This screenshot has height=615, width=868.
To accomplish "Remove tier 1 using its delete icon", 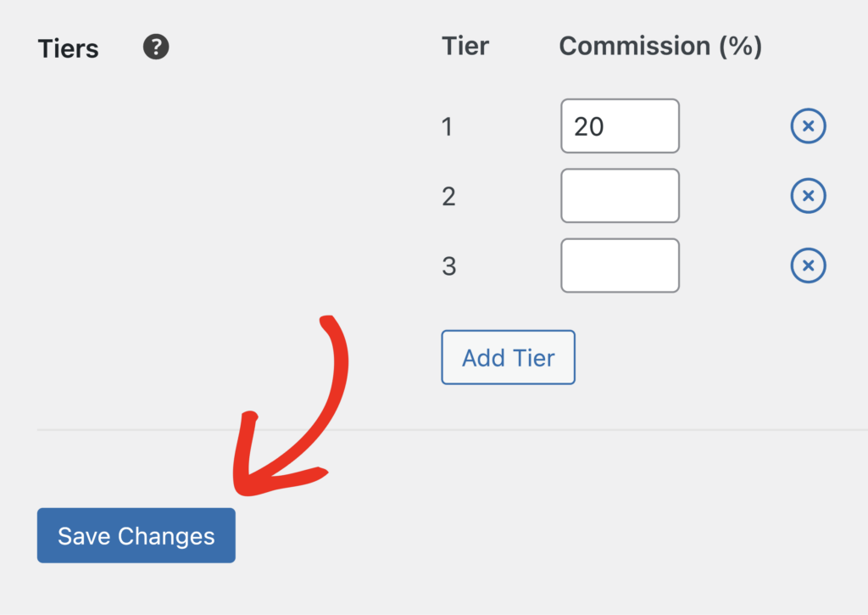I will [808, 126].
